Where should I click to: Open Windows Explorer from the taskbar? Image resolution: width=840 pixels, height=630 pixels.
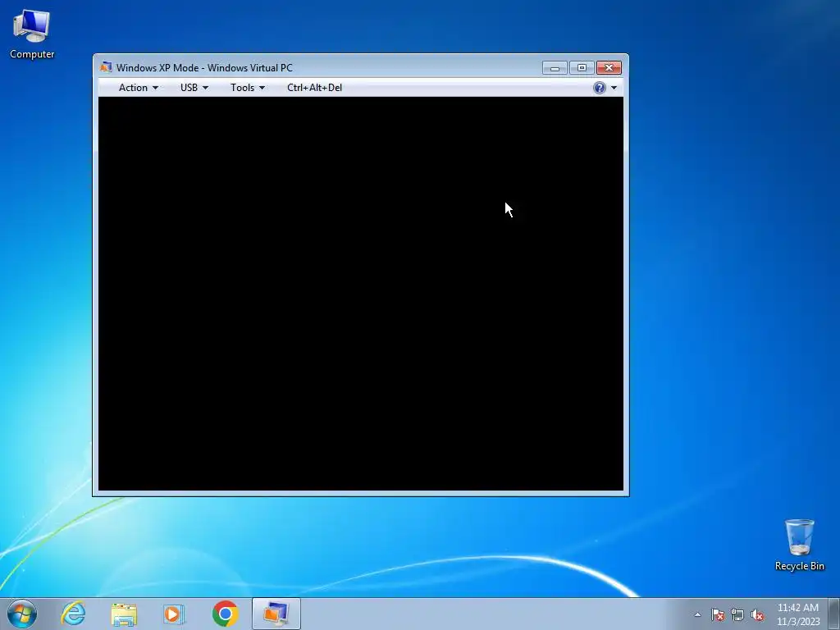click(x=124, y=614)
